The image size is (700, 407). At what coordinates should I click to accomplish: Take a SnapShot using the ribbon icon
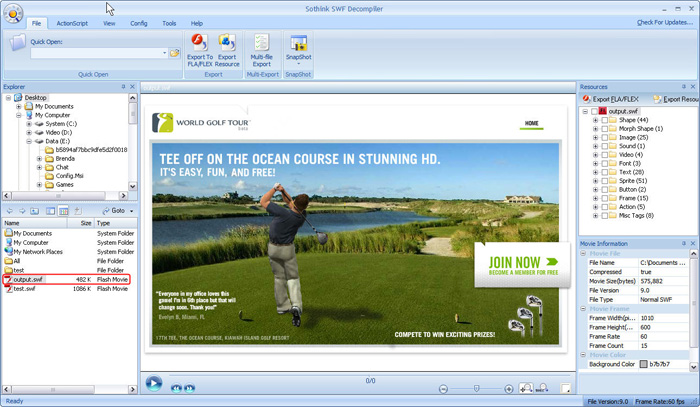[x=298, y=49]
